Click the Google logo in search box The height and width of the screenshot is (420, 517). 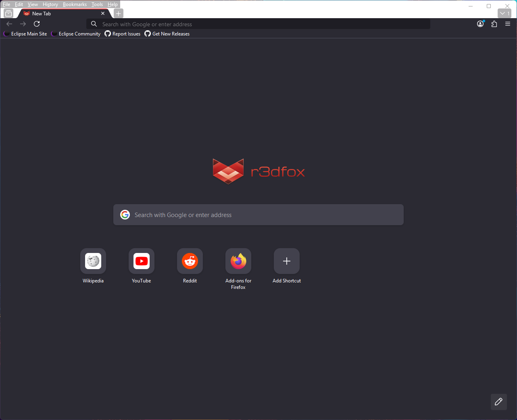[x=125, y=215]
